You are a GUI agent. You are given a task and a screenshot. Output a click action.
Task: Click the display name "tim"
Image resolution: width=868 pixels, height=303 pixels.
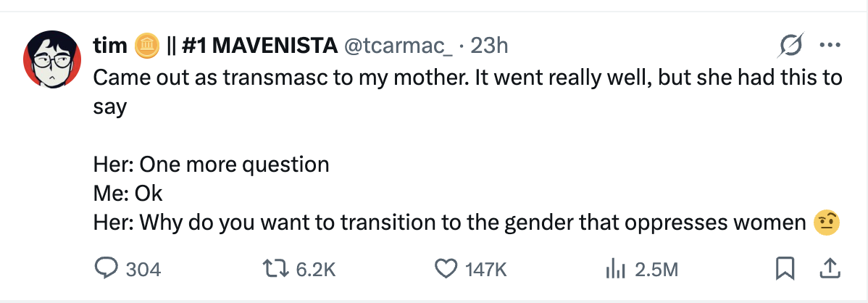click(x=110, y=46)
